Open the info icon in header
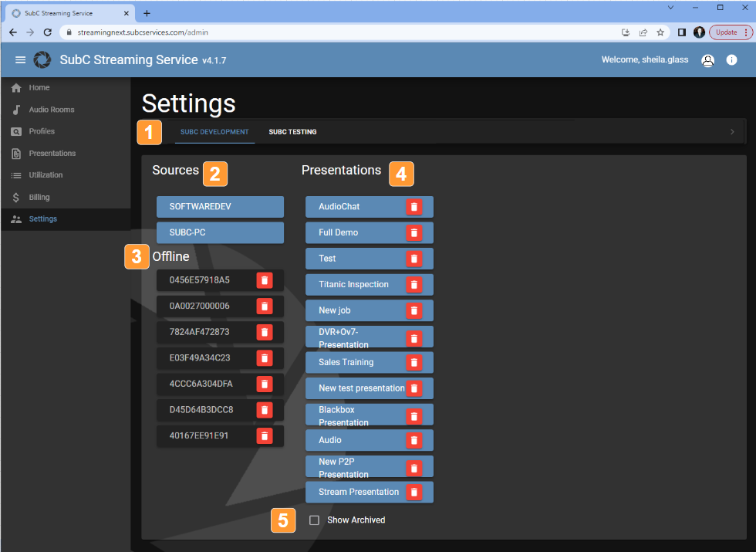This screenshot has height=552, width=756. pos(731,60)
